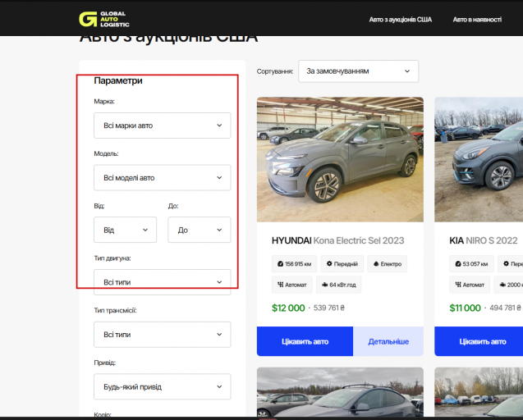This screenshot has width=523, height=420.
Task: Click the KIA Niro S photo
Action: [479, 159]
